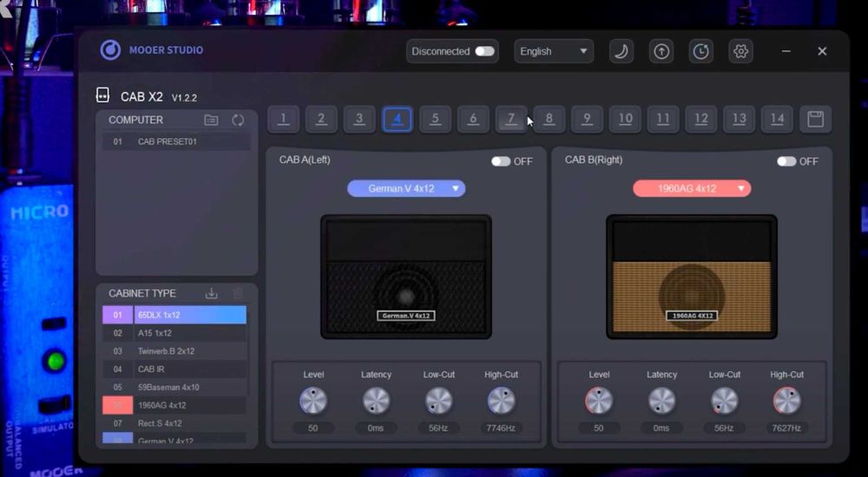The height and width of the screenshot is (477, 868).
Task: Select preset slot 4
Action: tap(397, 119)
